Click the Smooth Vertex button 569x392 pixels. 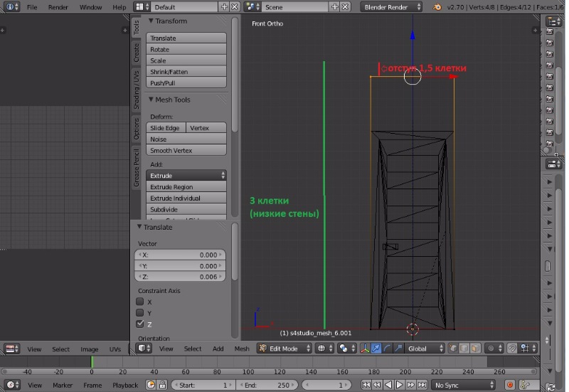click(186, 151)
